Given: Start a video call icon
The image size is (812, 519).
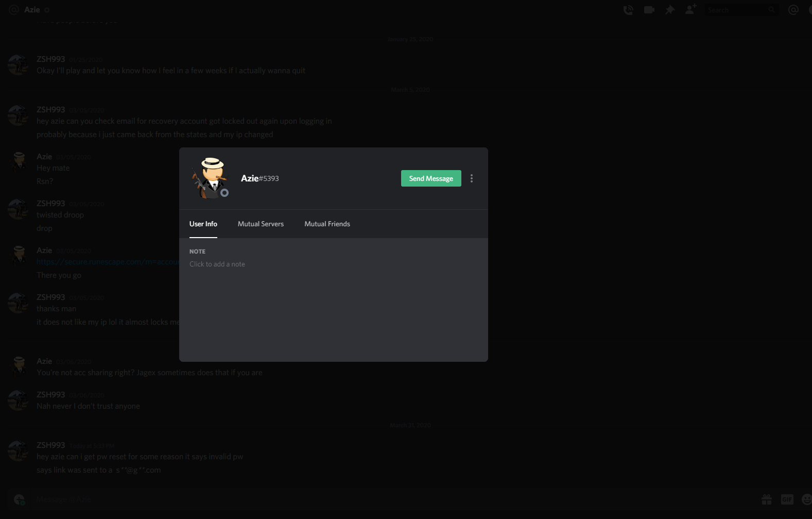Looking at the screenshot, I should click(x=649, y=10).
